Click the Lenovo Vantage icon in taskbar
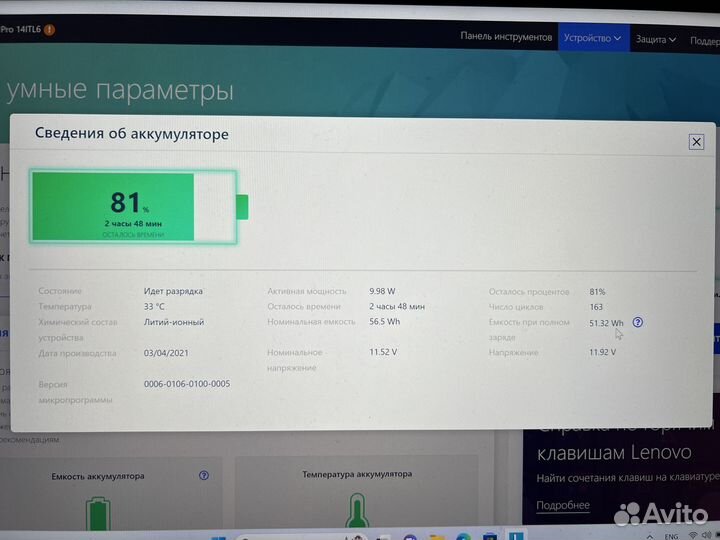 coord(516,535)
